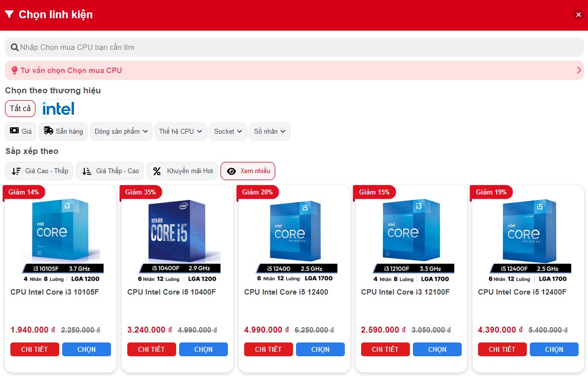Click the 1.940.000 đ sale price
This screenshot has height=376, width=588.
click(33, 330)
